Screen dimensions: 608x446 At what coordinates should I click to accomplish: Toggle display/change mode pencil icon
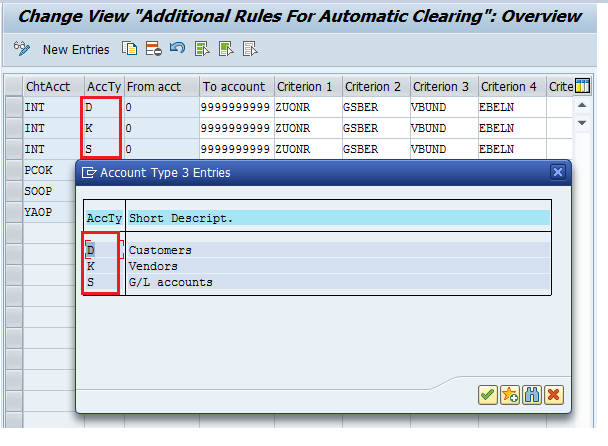(x=22, y=49)
